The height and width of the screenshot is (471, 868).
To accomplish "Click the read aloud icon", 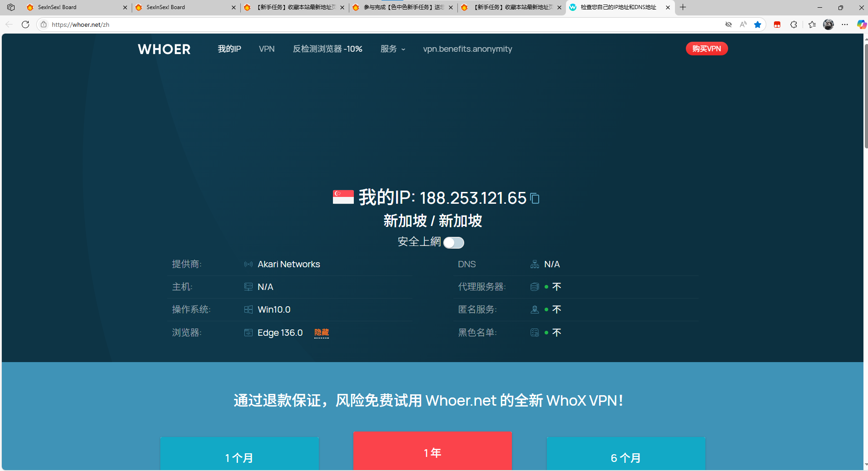I will [743, 25].
